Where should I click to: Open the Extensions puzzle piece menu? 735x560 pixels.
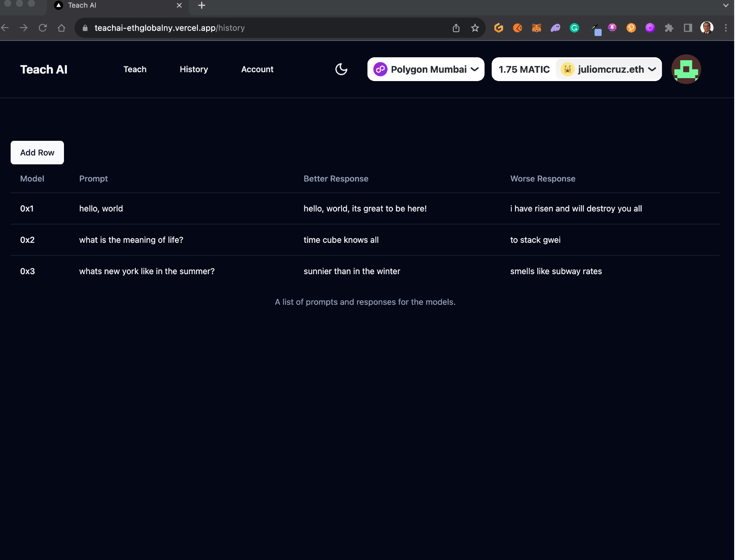click(x=669, y=28)
